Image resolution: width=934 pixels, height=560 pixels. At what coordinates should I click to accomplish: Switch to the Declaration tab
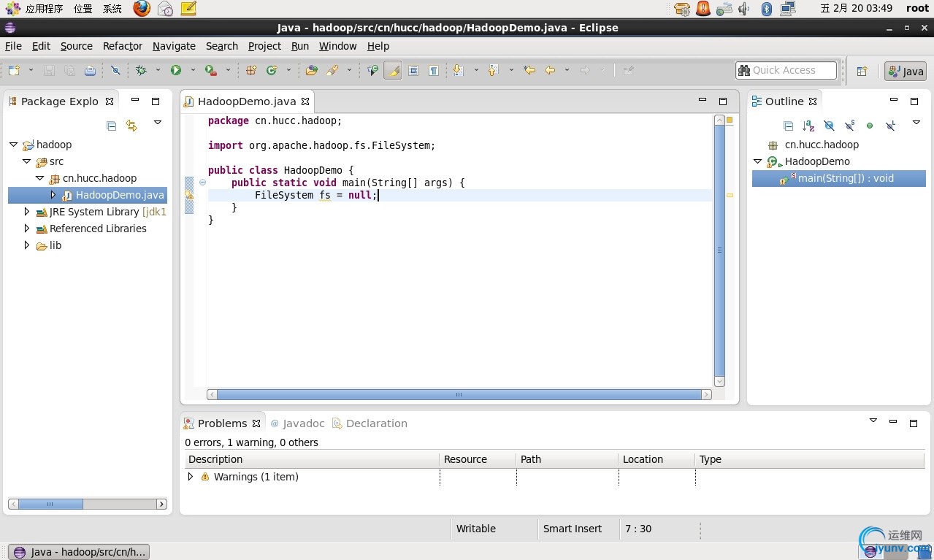click(x=370, y=423)
